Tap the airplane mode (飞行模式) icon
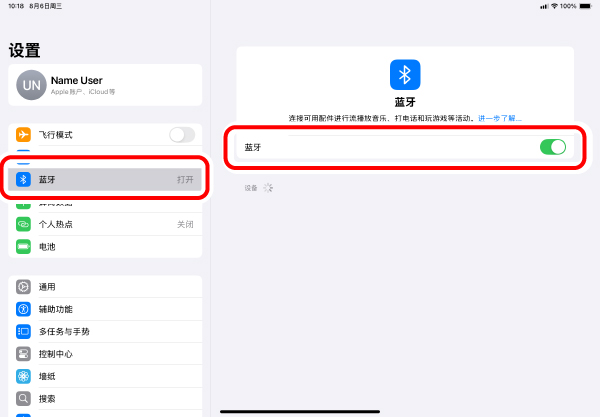Screen dimensions: 600x417 coord(24,134)
